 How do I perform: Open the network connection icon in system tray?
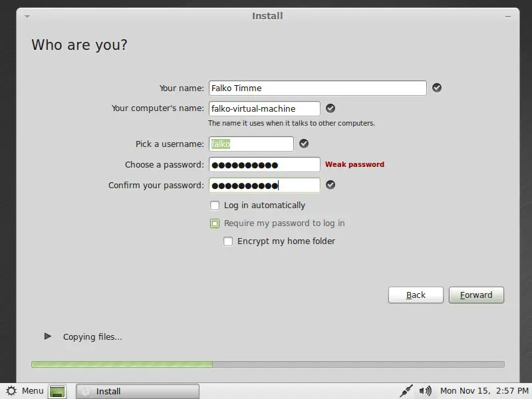click(406, 391)
